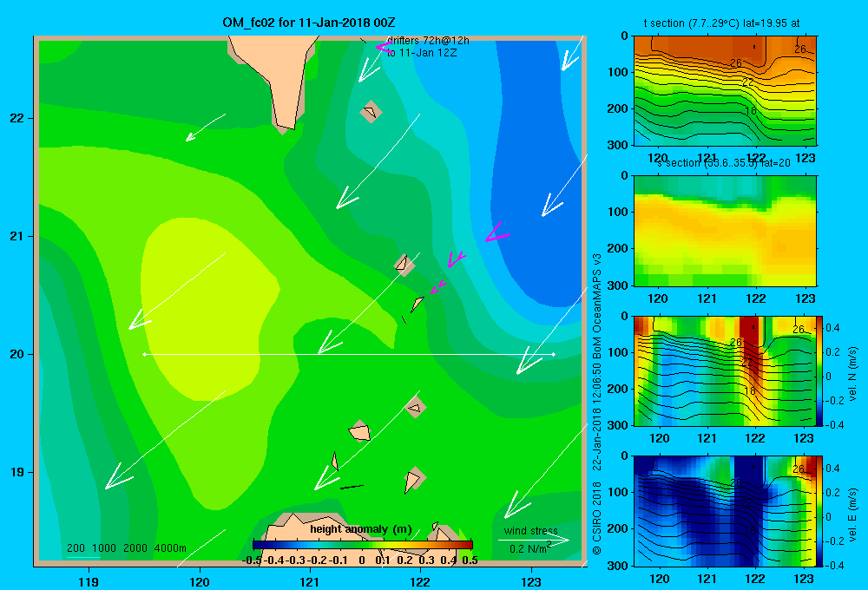Click the longitude 121 label on the main map
The image size is (868, 590).
pos(310,581)
